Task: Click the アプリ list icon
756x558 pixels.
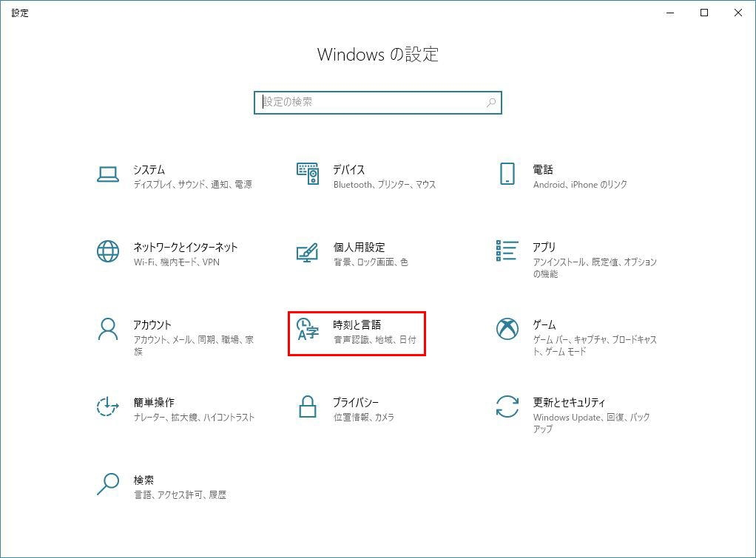Action: pyautogui.click(x=507, y=251)
